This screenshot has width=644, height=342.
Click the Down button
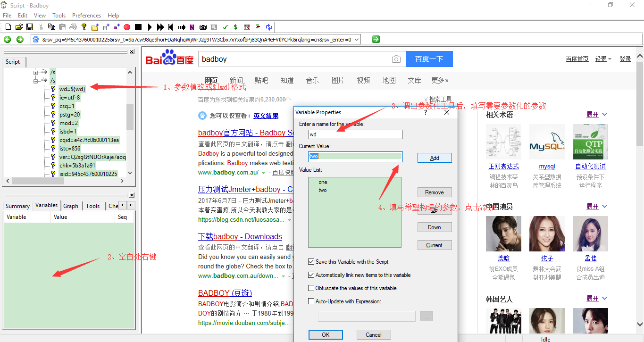pos(435,227)
